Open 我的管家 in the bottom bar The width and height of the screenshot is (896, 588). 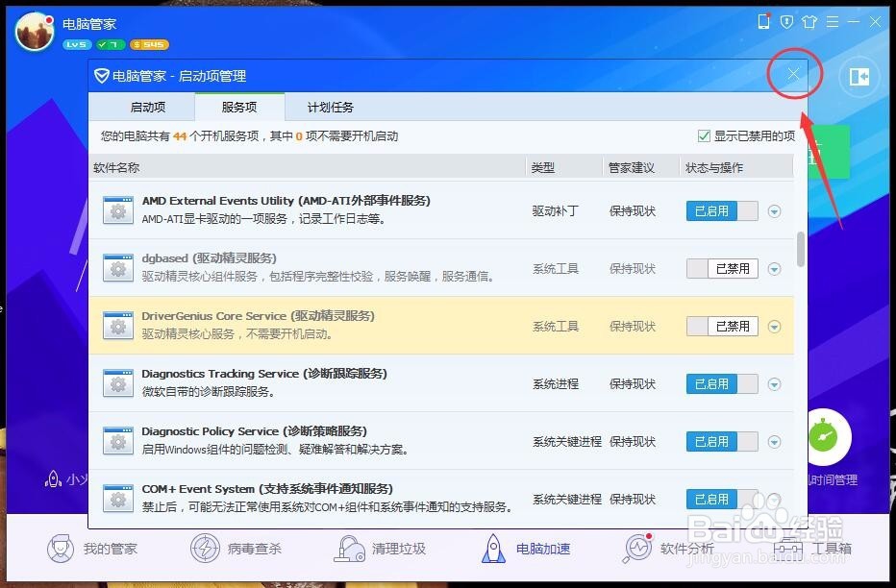click(92, 549)
